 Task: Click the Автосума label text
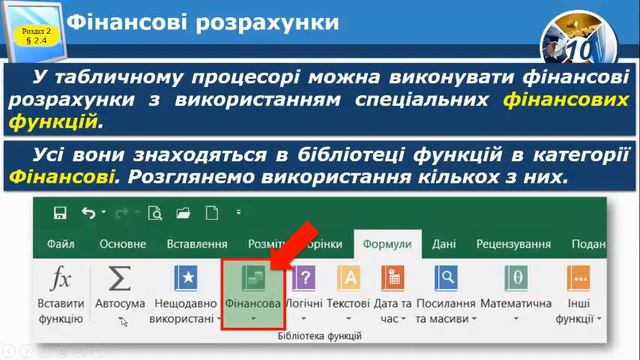click(x=120, y=303)
